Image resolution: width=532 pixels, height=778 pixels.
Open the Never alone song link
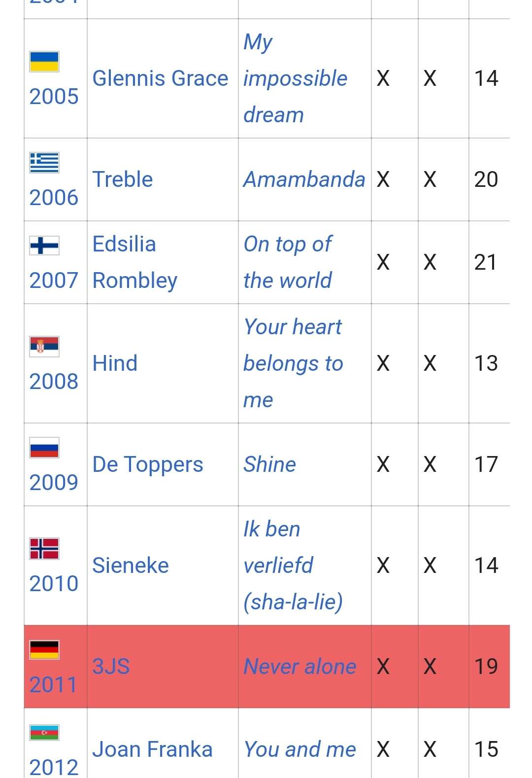click(x=299, y=667)
